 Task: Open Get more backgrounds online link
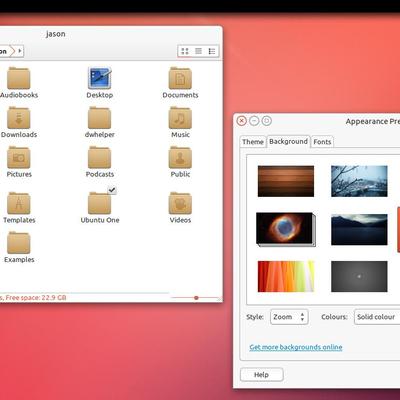296,347
